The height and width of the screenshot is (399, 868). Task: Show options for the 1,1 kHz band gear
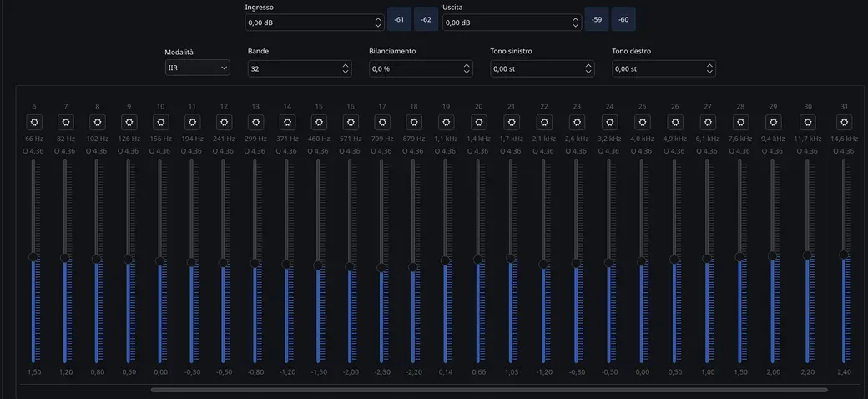(446, 123)
